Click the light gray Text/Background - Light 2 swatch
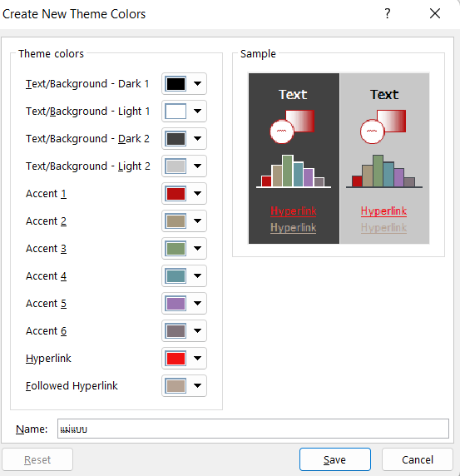This screenshot has width=460, height=476. pos(176,166)
